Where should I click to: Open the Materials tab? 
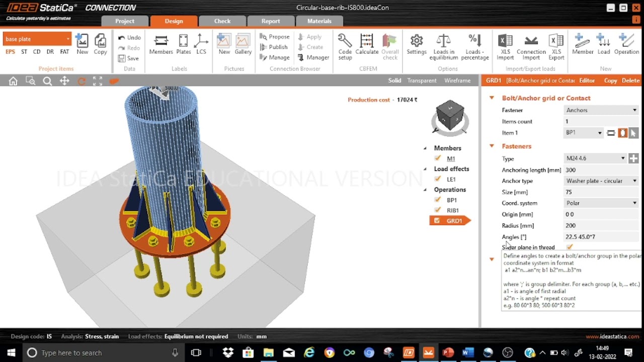tap(319, 21)
